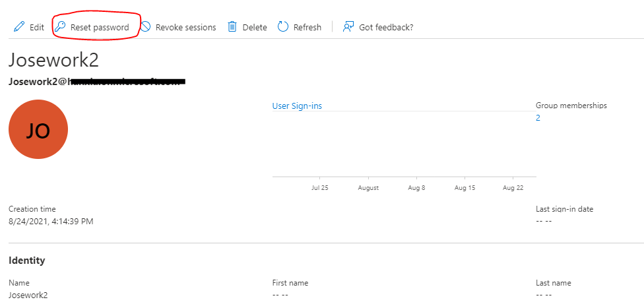Open the User Sign-ins link
The width and height of the screenshot is (644, 308).
pyautogui.click(x=297, y=106)
